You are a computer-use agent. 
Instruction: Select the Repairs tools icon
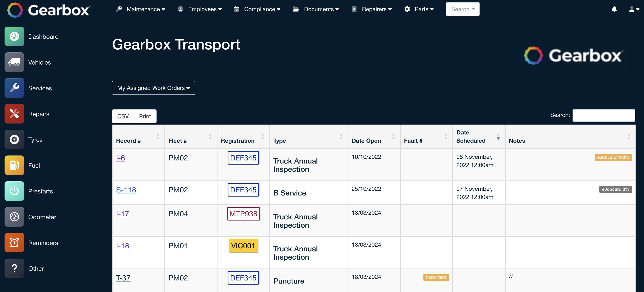click(x=14, y=114)
